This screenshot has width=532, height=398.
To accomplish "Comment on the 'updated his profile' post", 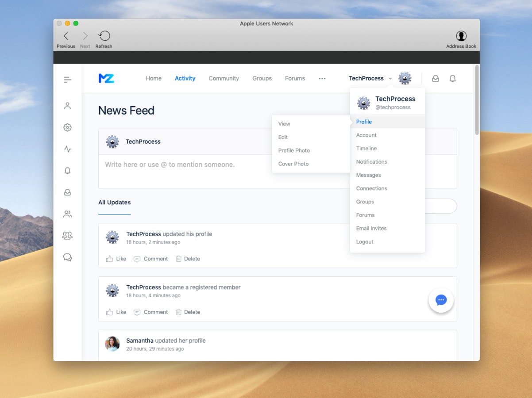I will (x=150, y=259).
